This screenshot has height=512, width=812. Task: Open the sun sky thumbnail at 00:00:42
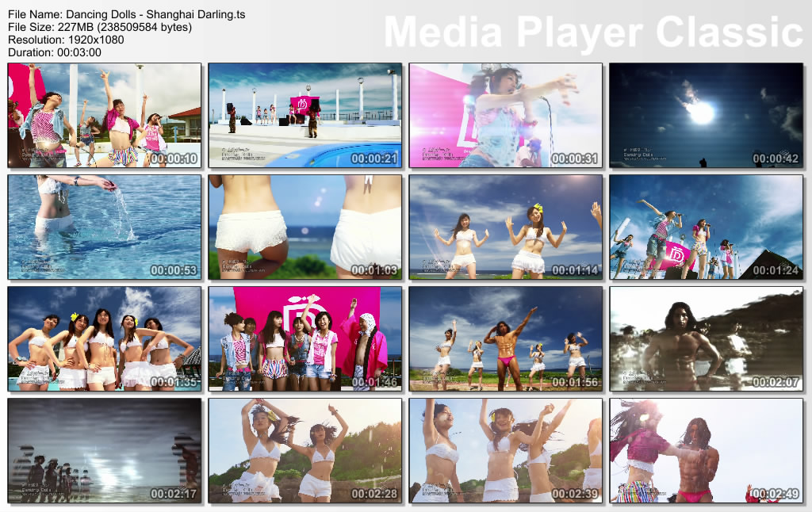707,116
